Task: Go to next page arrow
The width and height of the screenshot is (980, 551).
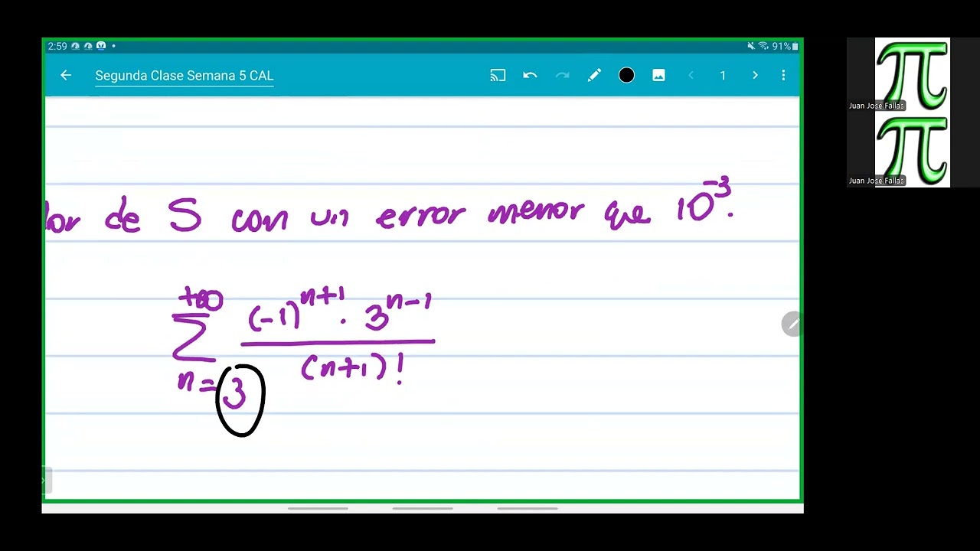Action: tap(755, 75)
